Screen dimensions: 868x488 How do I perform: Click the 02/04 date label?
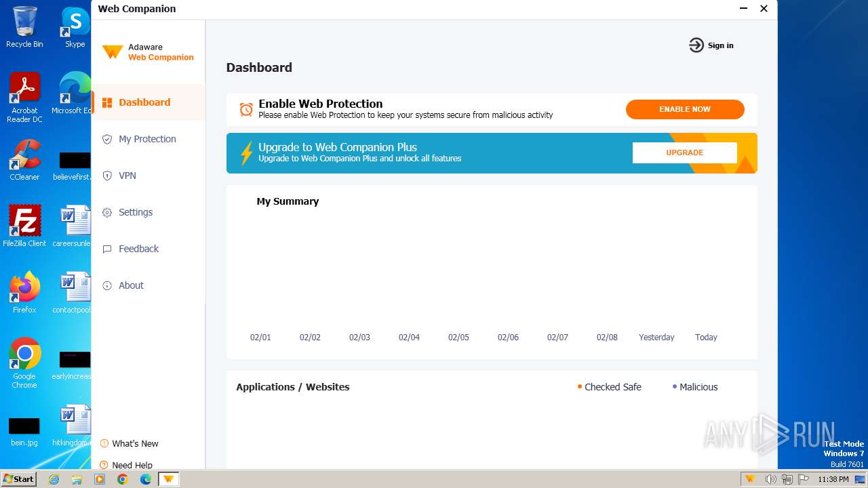409,337
